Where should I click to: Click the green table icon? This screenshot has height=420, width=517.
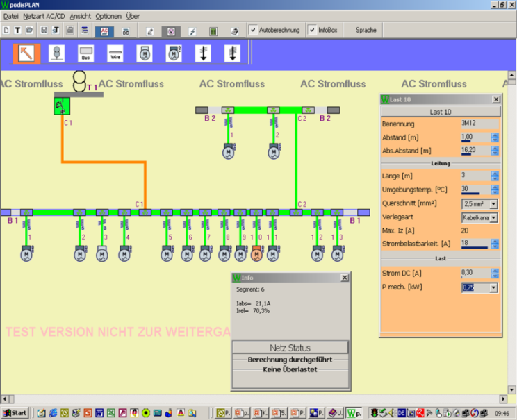point(213,32)
